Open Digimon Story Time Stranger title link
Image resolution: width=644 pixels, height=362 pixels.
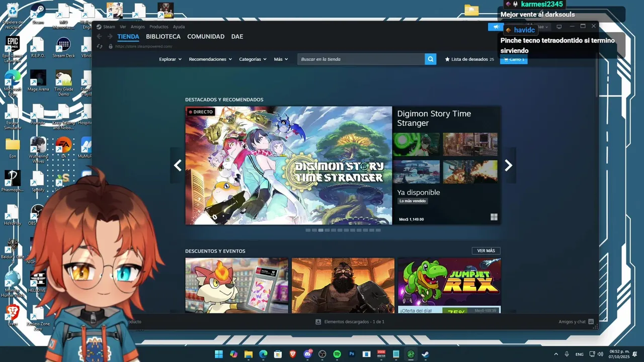[x=434, y=118]
